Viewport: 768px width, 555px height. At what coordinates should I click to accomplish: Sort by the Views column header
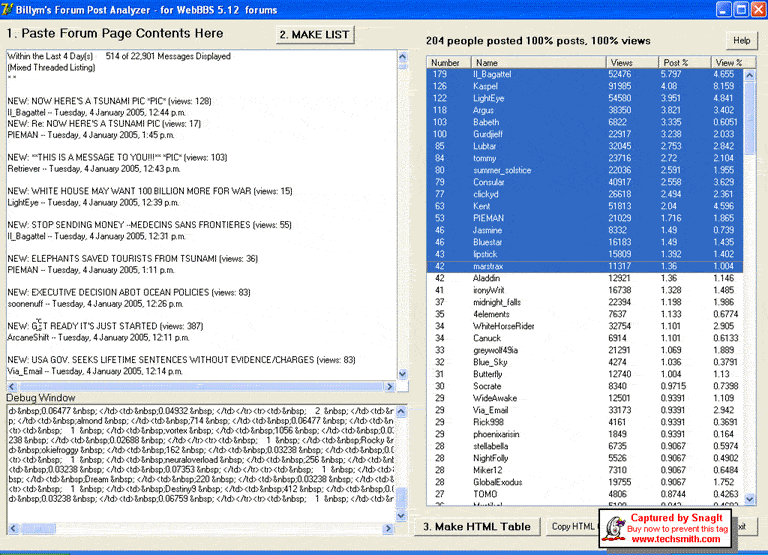pos(632,63)
